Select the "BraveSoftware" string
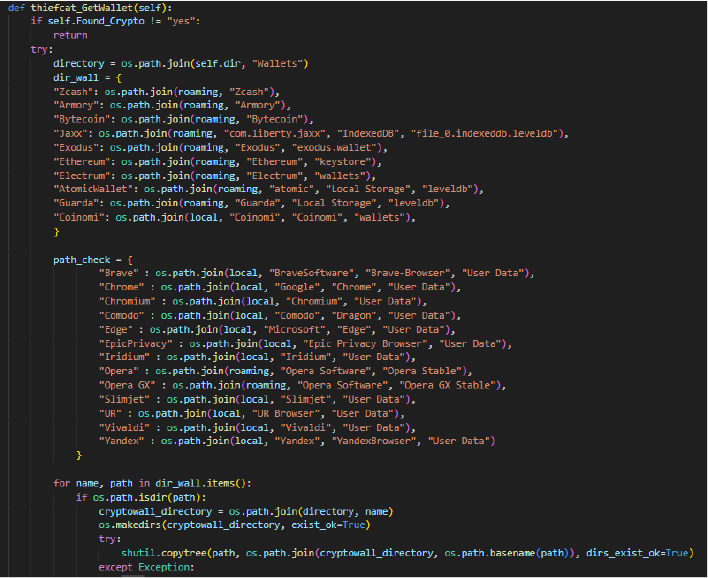 [x=312, y=273]
